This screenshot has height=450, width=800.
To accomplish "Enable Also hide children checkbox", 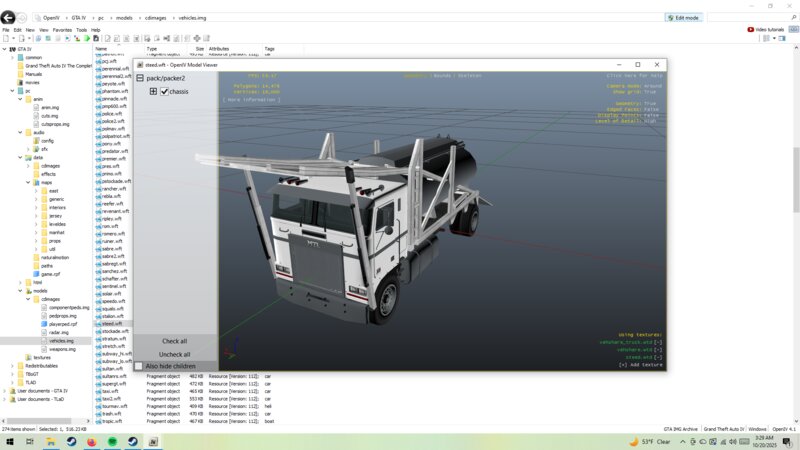I will tap(139, 366).
